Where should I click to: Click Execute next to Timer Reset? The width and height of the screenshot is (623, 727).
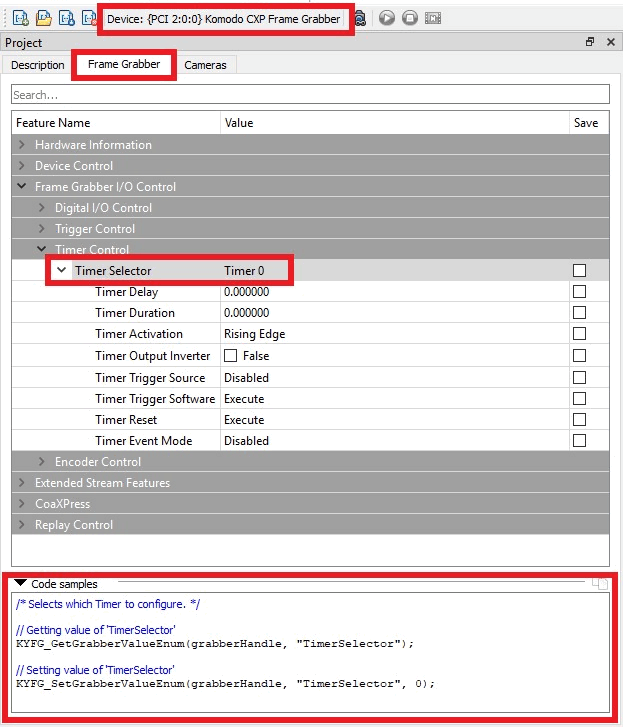coord(244,420)
